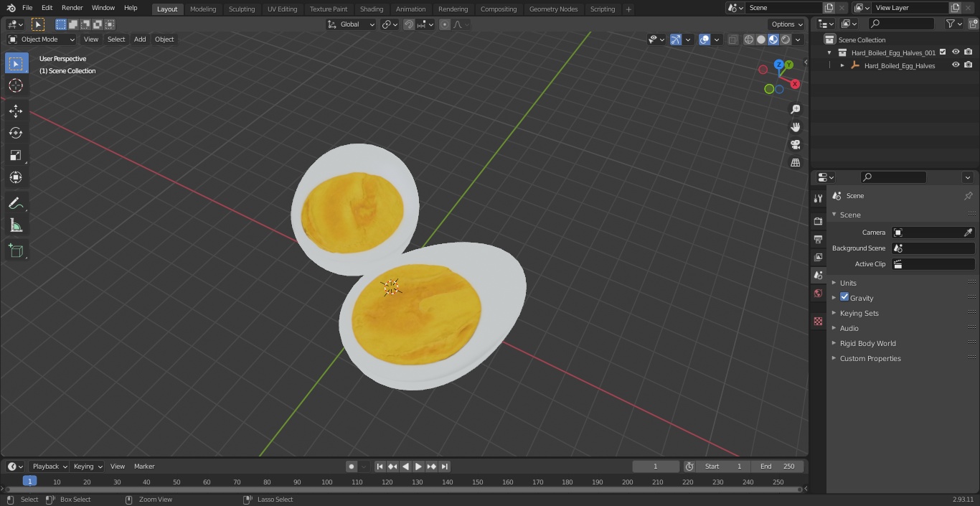Image resolution: width=980 pixels, height=506 pixels.
Task: Click the zoom magnifier viewport gizmo
Action: pos(795,109)
